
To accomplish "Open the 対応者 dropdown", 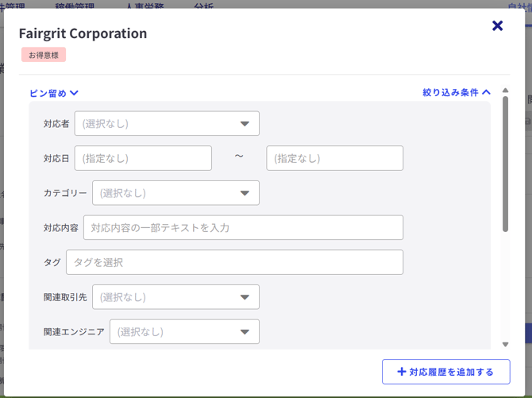I will [167, 124].
